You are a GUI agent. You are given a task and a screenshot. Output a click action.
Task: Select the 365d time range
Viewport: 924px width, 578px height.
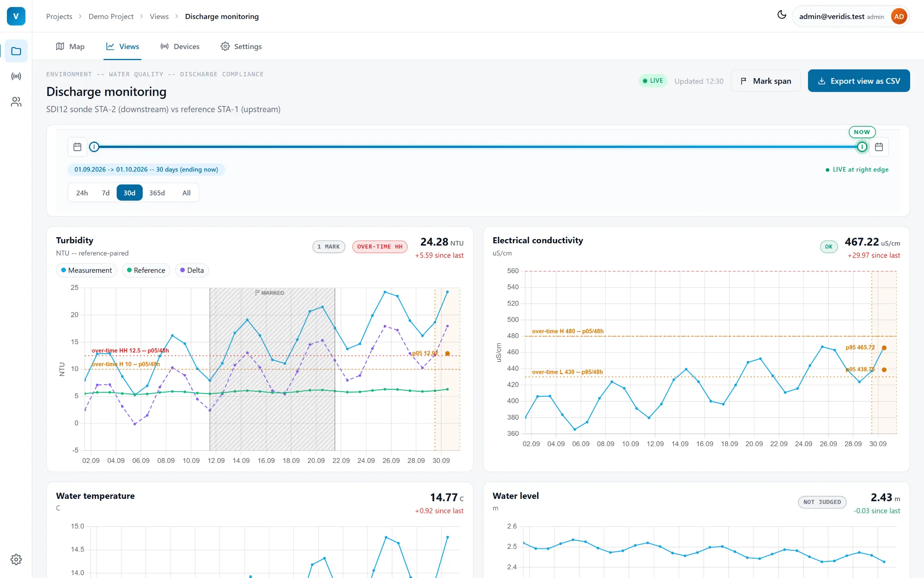[x=157, y=193]
